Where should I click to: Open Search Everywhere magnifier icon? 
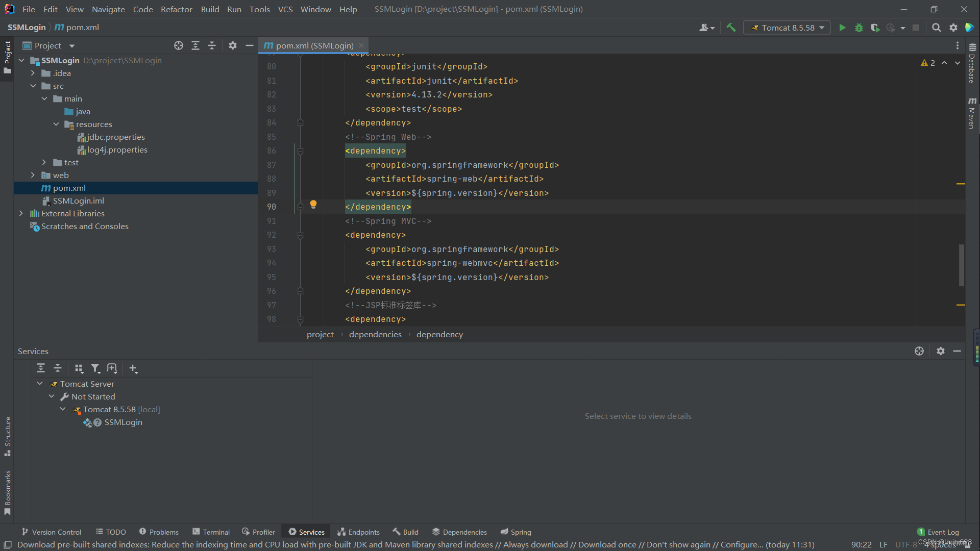pos(936,28)
